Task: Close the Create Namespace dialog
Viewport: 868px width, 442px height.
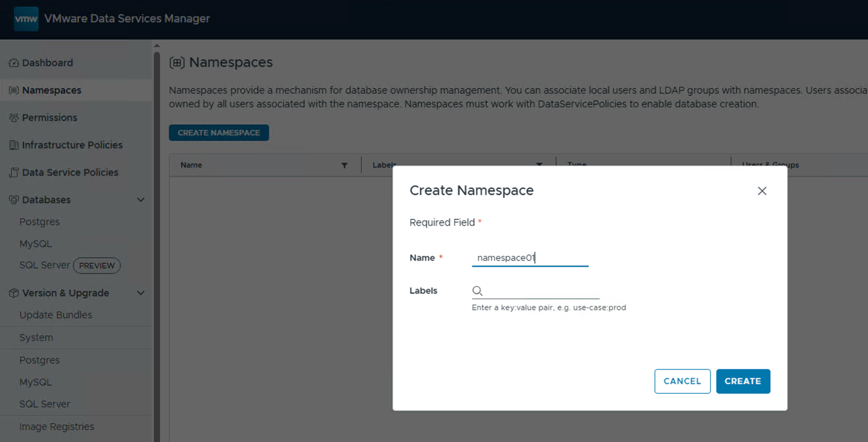Action: pos(762,191)
